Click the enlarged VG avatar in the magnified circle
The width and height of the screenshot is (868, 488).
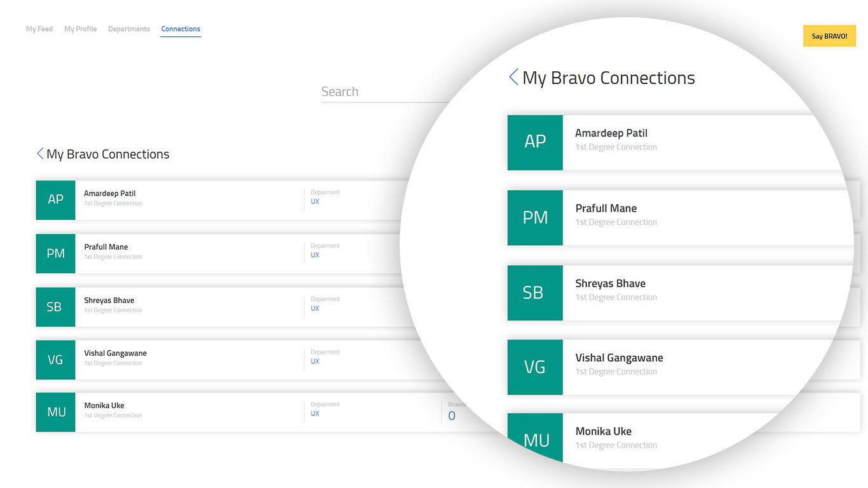tap(535, 367)
